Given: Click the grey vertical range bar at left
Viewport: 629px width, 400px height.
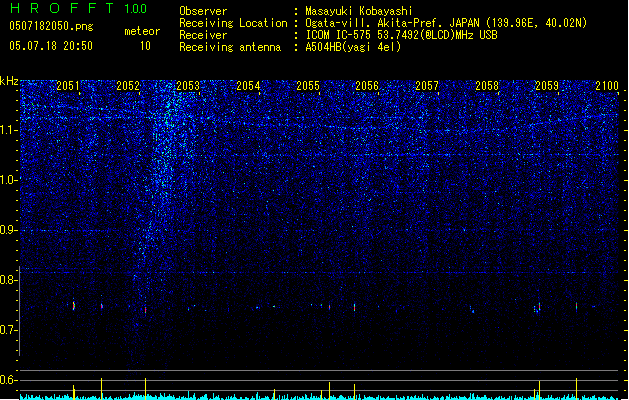Looking at the screenshot, I should click(20, 311).
